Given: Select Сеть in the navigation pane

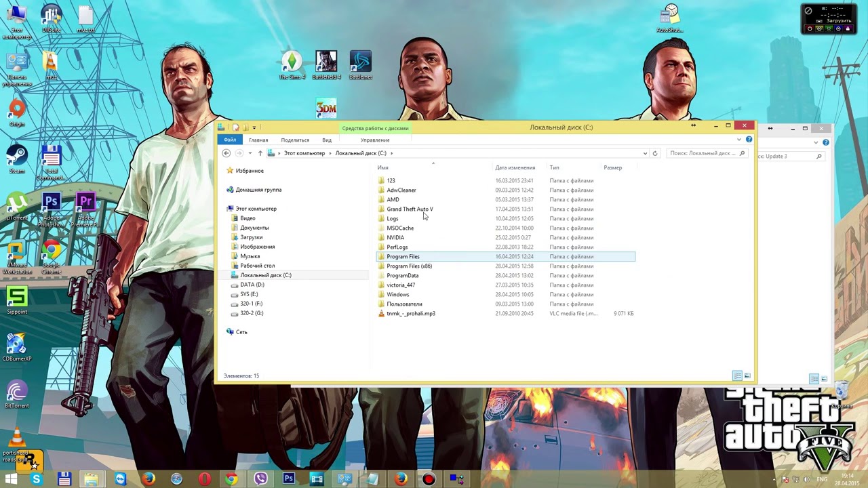Looking at the screenshot, I should (x=241, y=332).
